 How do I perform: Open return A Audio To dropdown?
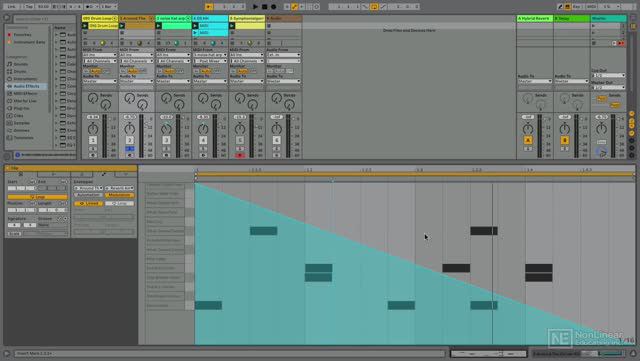click(x=535, y=81)
